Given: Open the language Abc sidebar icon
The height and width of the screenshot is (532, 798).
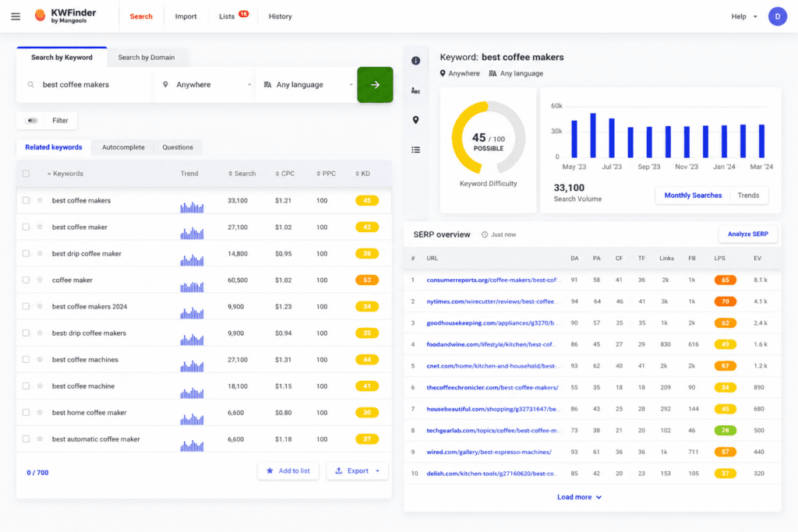Looking at the screenshot, I should pyautogui.click(x=416, y=90).
